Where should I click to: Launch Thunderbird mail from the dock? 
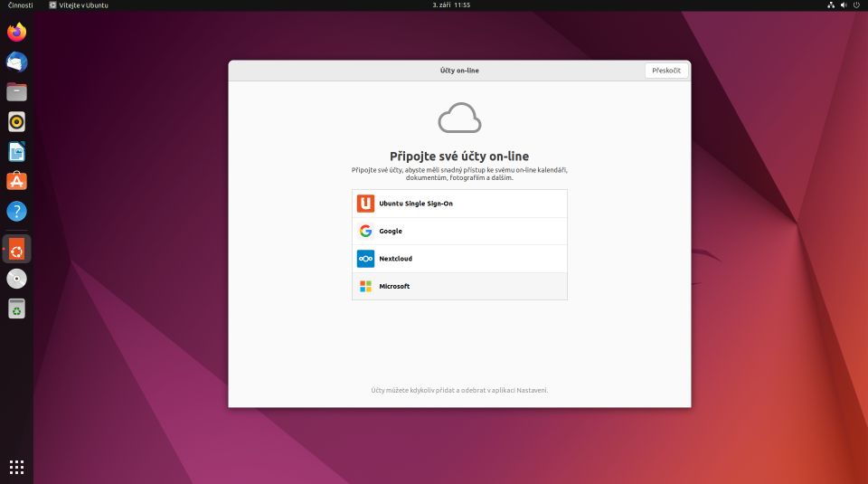(x=16, y=62)
